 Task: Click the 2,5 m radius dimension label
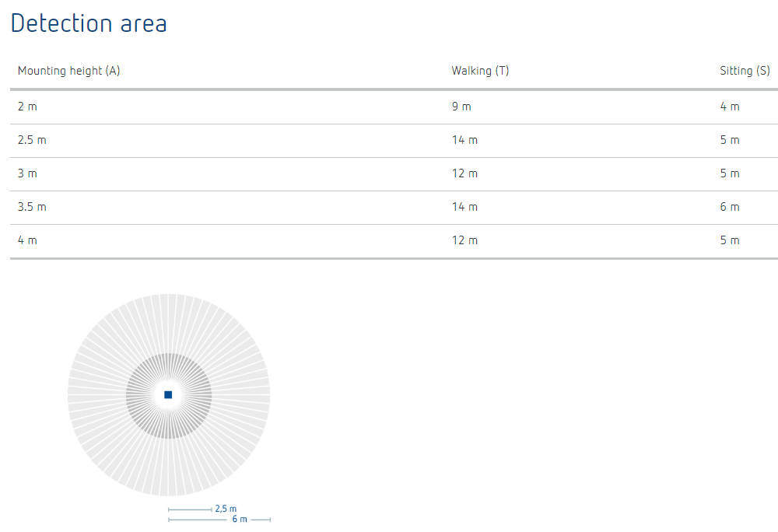click(226, 509)
